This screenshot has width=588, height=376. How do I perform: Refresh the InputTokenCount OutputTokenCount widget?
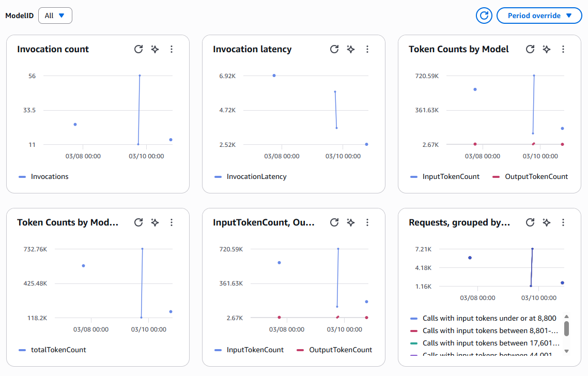click(x=334, y=222)
